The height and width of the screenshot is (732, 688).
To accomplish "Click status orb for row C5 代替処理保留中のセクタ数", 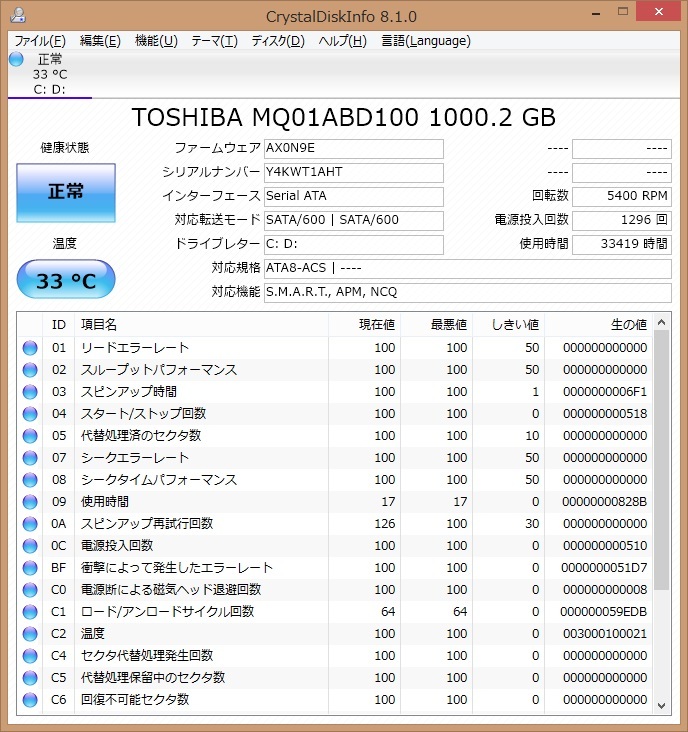I will pyautogui.click(x=30, y=677).
